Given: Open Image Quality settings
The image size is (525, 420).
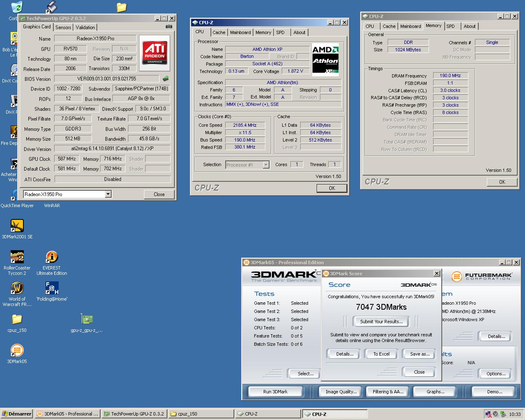Looking at the screenshot, I should tap(341, 392).
